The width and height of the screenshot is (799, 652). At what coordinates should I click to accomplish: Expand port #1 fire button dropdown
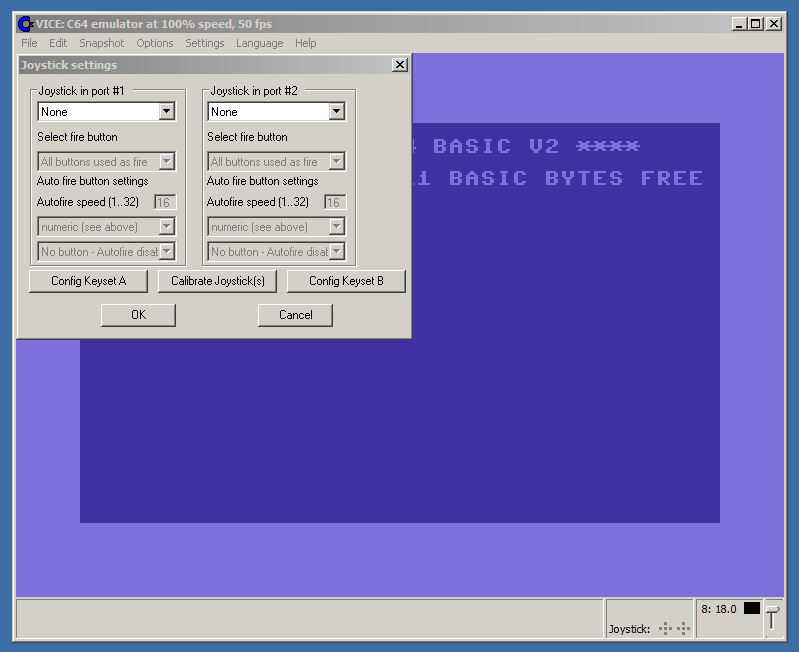[x=167, y=161]
